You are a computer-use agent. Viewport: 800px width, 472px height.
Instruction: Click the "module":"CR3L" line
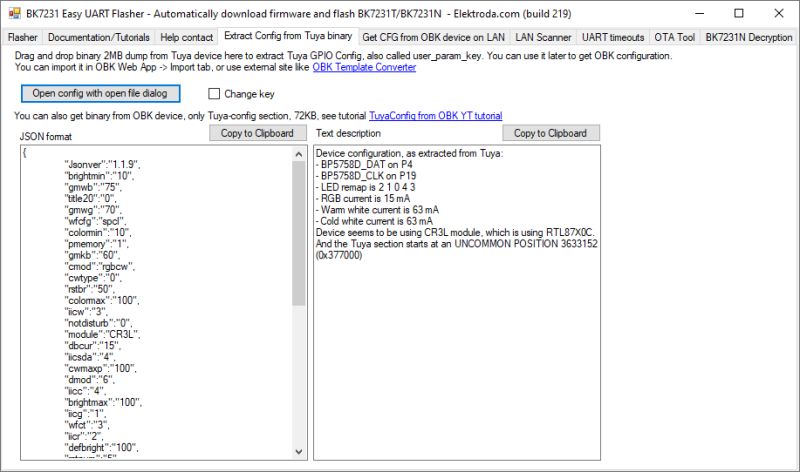click(102, 334)
